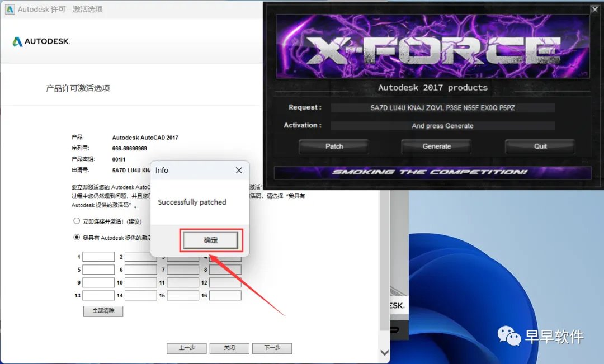
Task: Click activation code box 5
Action: [x=98, y=270]
